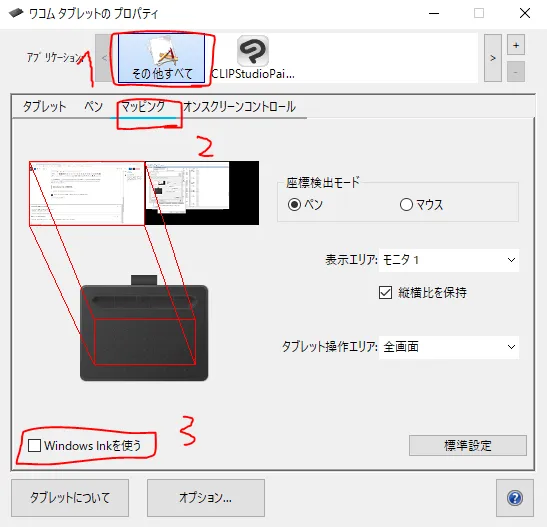This screenshot has height=527, width=547.
Task: Click the 標準設定 button
Action: 468,445
